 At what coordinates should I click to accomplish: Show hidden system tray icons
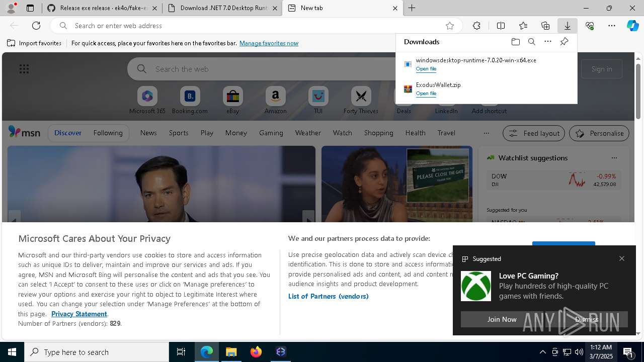point(542,352)
